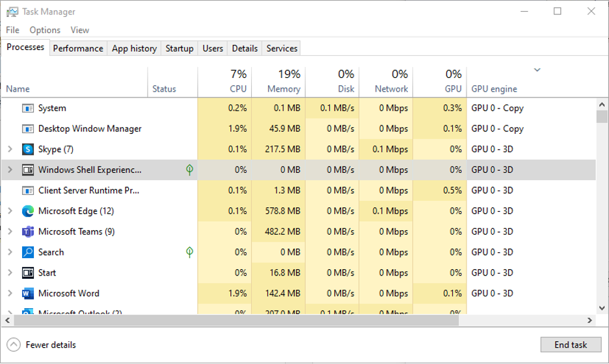Sort processes by Disk column header

point(332,82)
